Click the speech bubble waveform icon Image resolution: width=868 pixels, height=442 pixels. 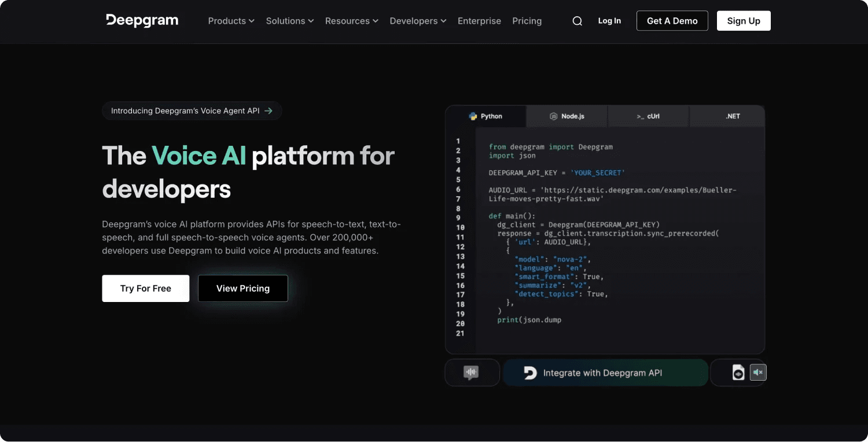pyautogui.click(x=471, y=372)
